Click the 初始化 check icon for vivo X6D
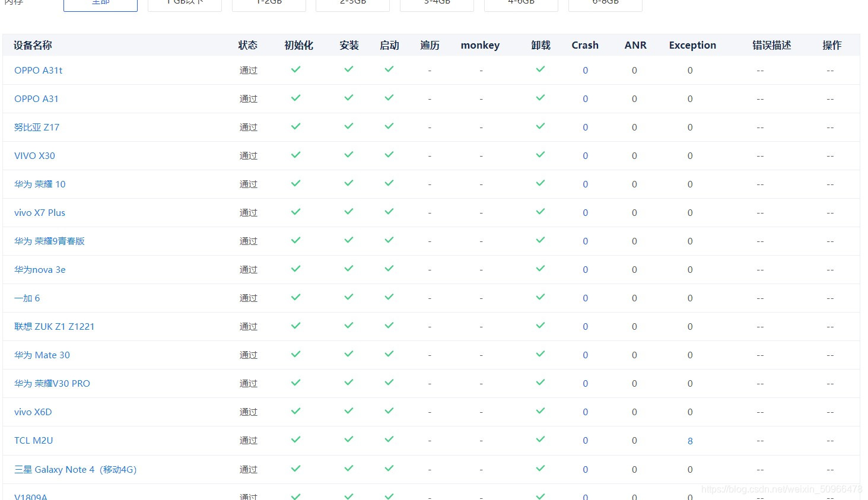Screen dimensions: 868x500 pyautogui.click(x=295, y=411)
